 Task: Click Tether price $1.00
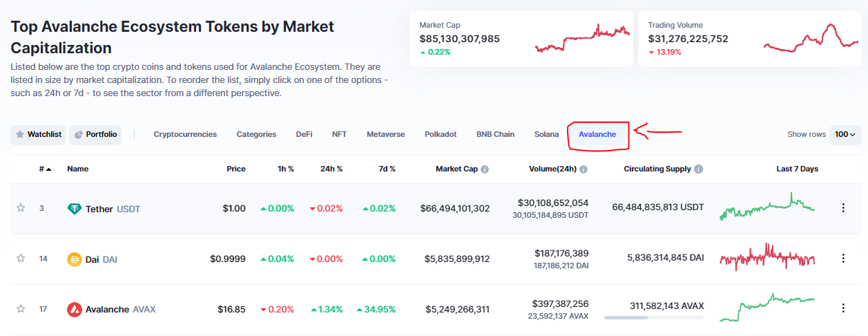(233, 208)
